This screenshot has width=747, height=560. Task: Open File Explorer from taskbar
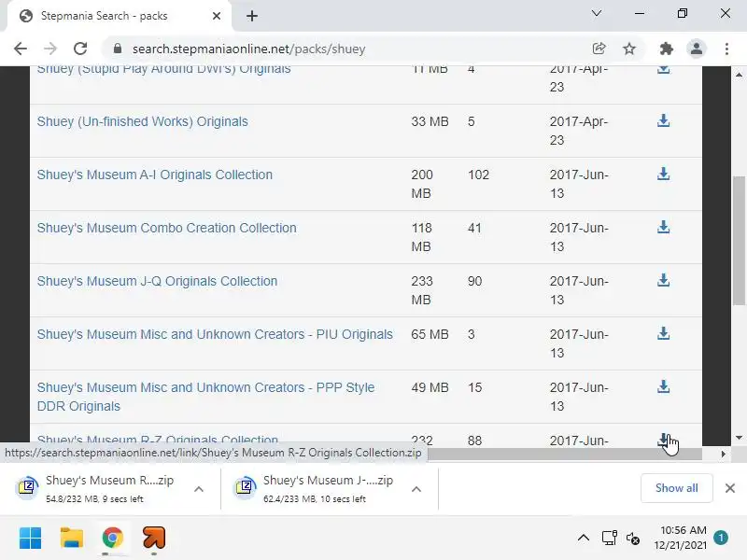[72, 539]
